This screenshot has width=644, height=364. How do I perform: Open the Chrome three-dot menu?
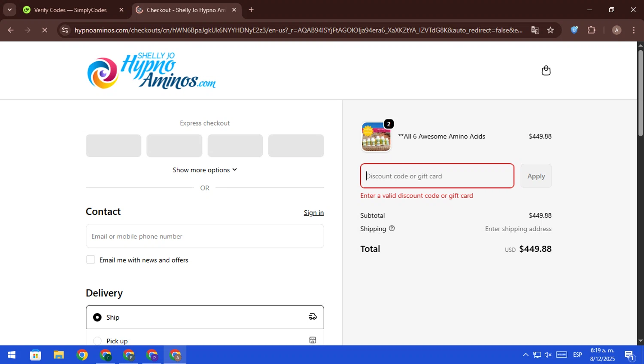pos(634,30)
